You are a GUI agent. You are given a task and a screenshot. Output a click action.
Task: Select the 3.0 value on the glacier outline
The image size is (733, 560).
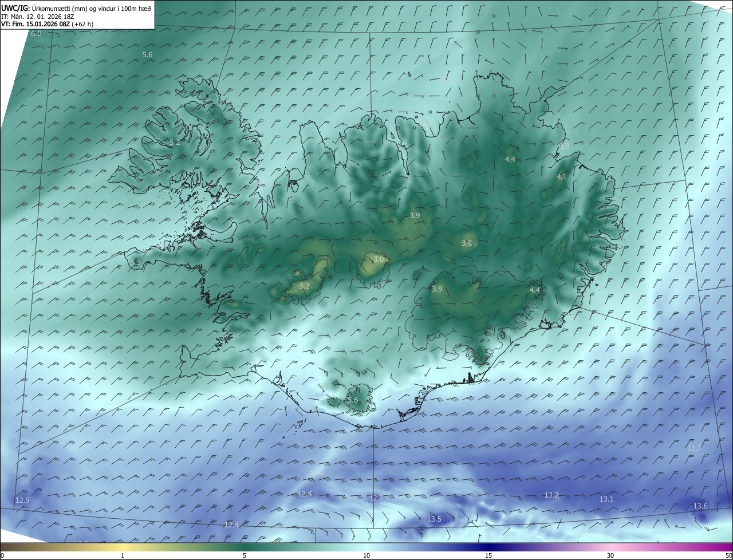pos(379,259)
